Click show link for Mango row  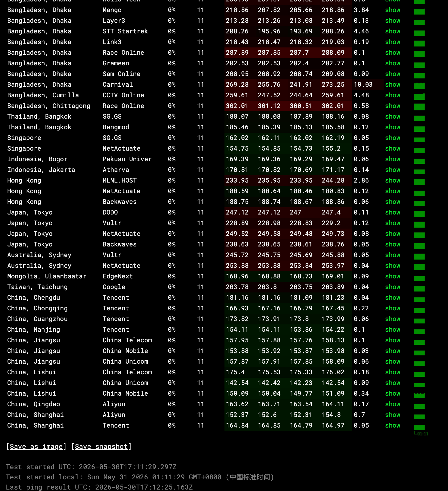(393, 10)
